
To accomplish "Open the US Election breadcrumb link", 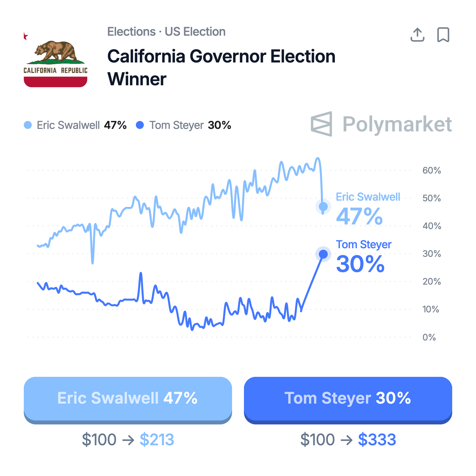I will pyautogui.click(x=195, y=32).
